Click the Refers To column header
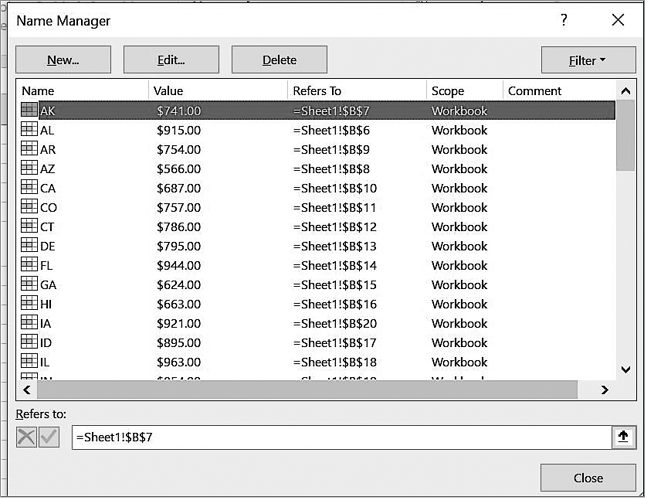The height and width of the screenshot is (498, 645). tap(356, 91)
